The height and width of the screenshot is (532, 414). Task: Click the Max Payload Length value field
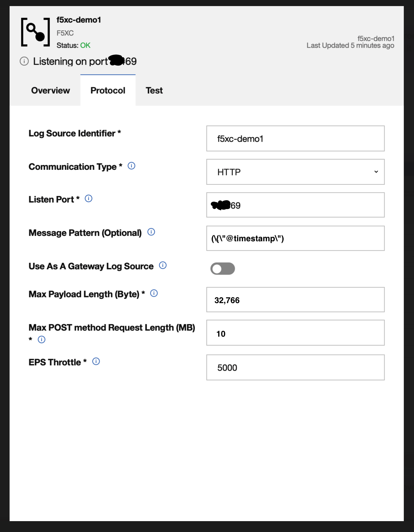pos(295,300)
